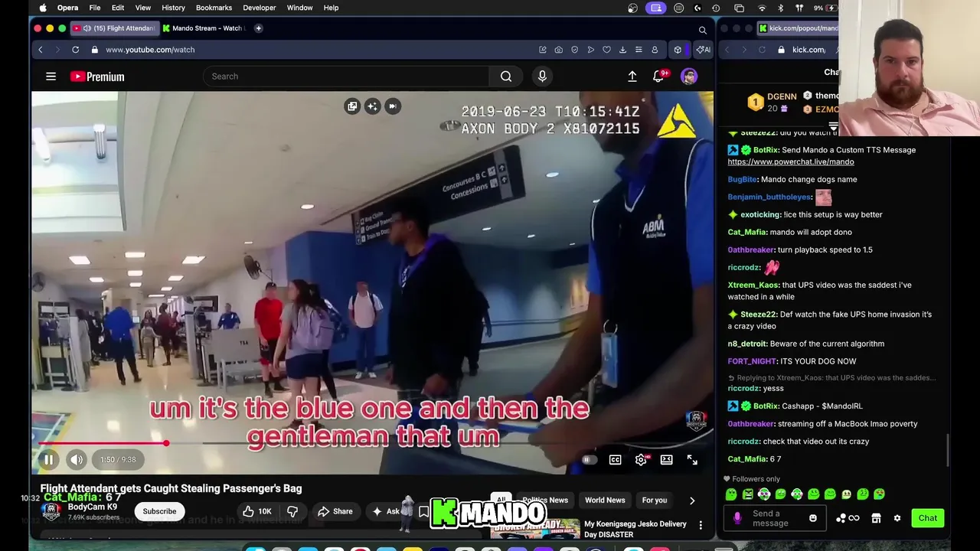Send message with the green Chat button
This screenshot has width=980, height=551.
click(x=928, y=518)
